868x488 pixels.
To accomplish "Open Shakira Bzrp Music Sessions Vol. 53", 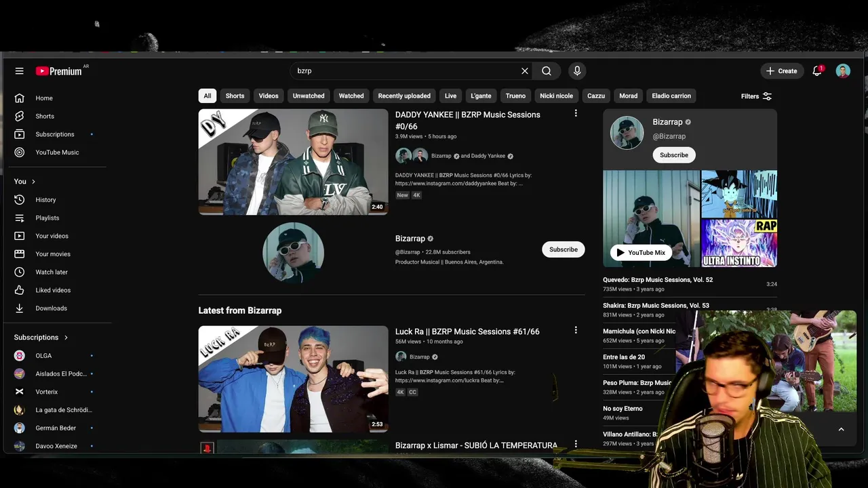I will pyautogui.click(x=656, y=306).
